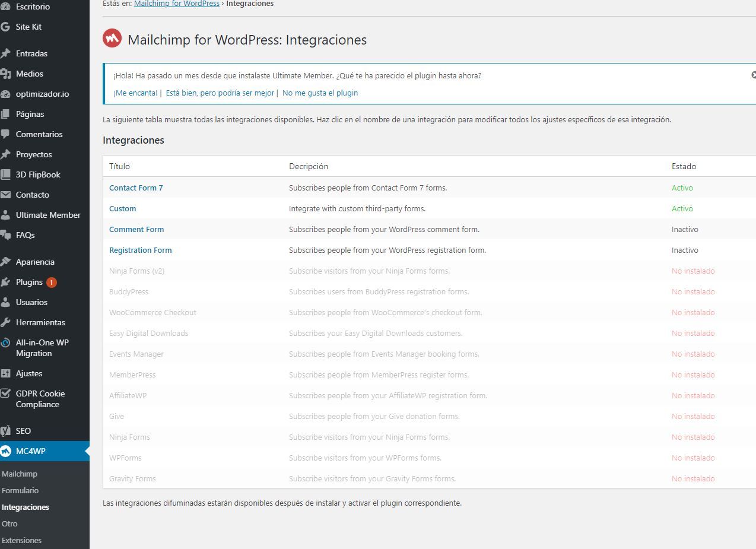Click the Herramientas wrench icon
Viewport: 756px width, 549px height.
(5, 322)
